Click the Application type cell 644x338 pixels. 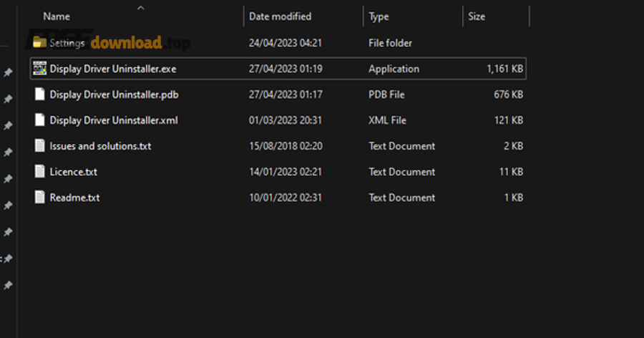(x=394, y=69)
